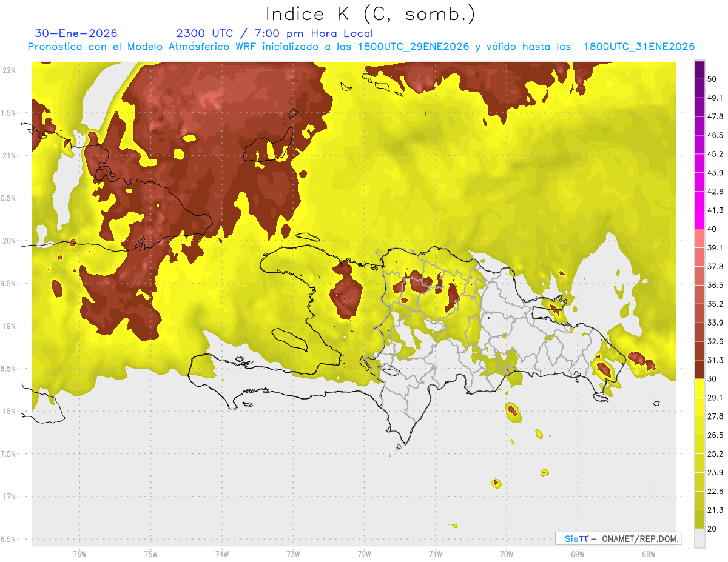Screen dimensions: 728x562
Task: Click the '19N' latitude label
Action: (9, 326)
